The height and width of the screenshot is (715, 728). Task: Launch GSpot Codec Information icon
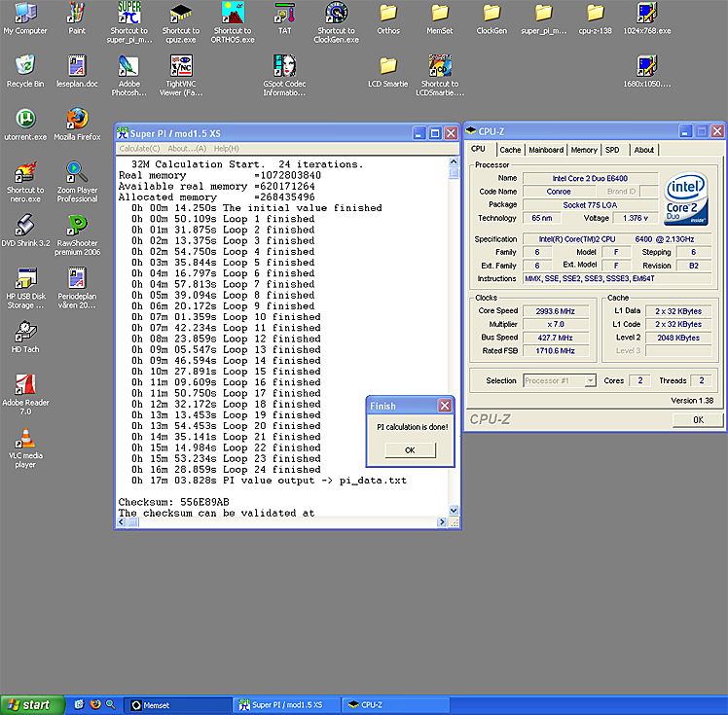284,75
